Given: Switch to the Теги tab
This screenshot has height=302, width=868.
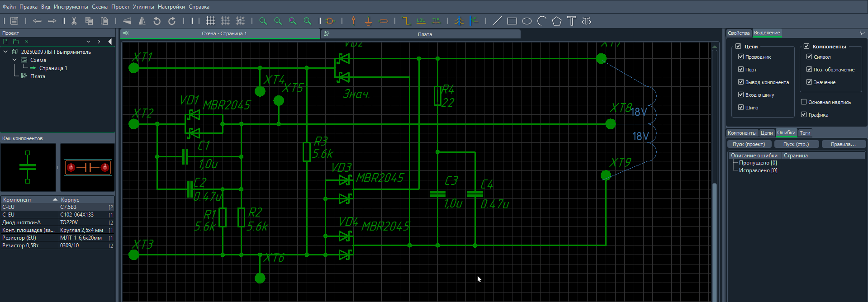Looking at the screenshot, I should tap(805, 133).
